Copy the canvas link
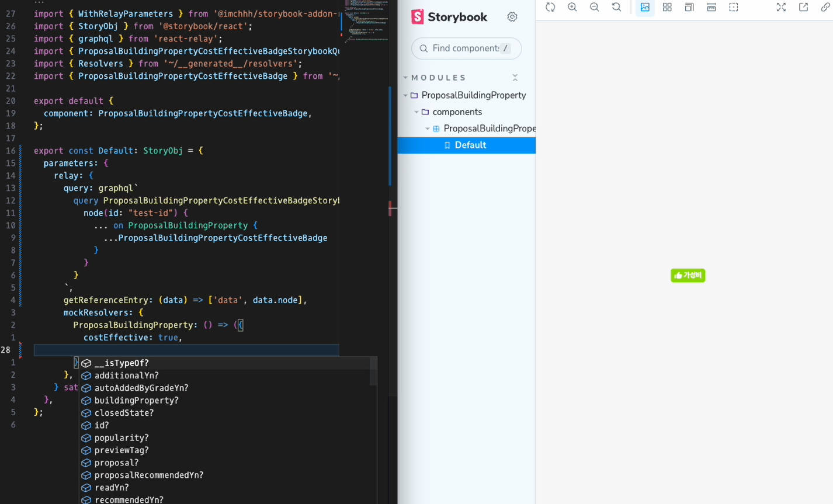 pos(825,8)
